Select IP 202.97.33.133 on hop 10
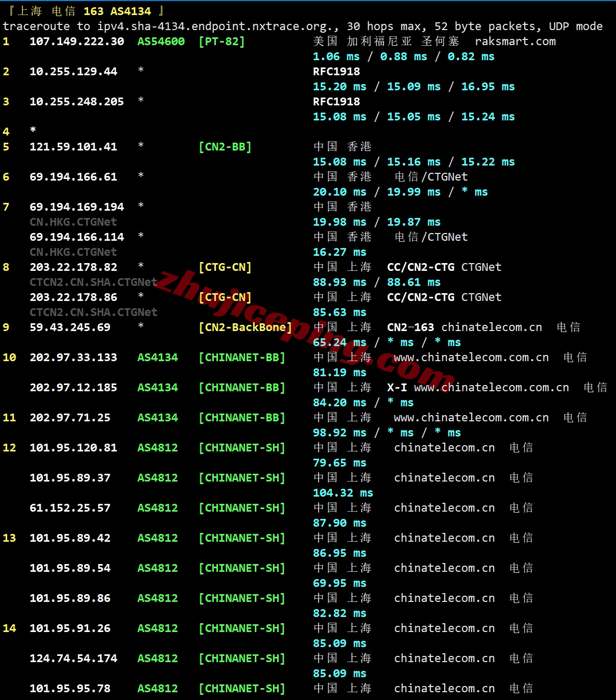 point(73,358)
